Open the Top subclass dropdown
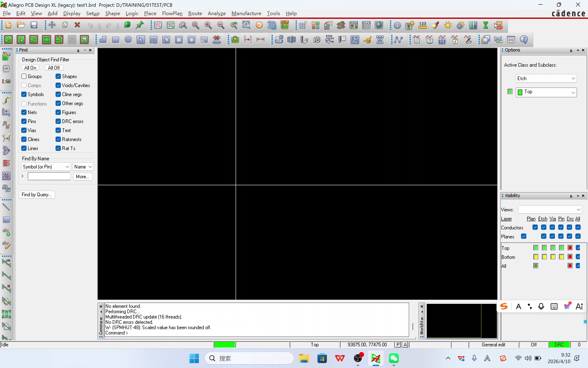The image size is (588, 368). 546,92
